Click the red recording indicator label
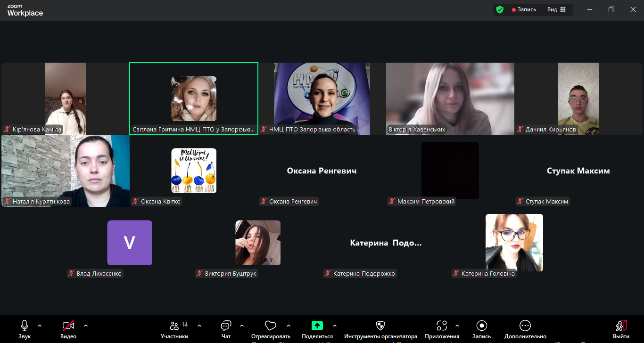 524,9
